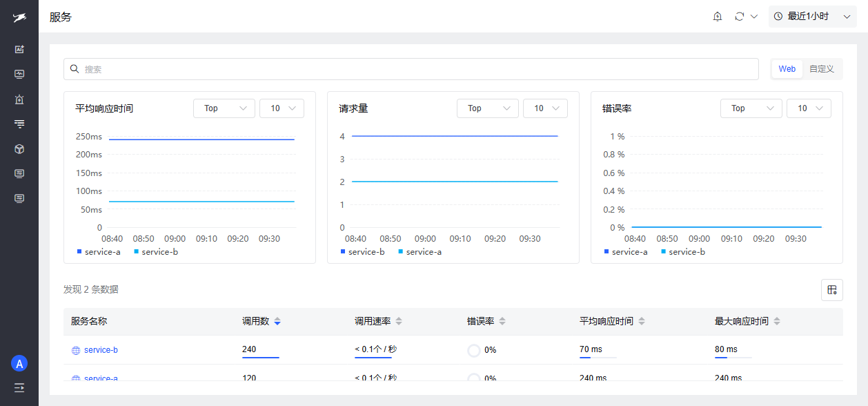Sort by 调用速率 column

[399, 322]
